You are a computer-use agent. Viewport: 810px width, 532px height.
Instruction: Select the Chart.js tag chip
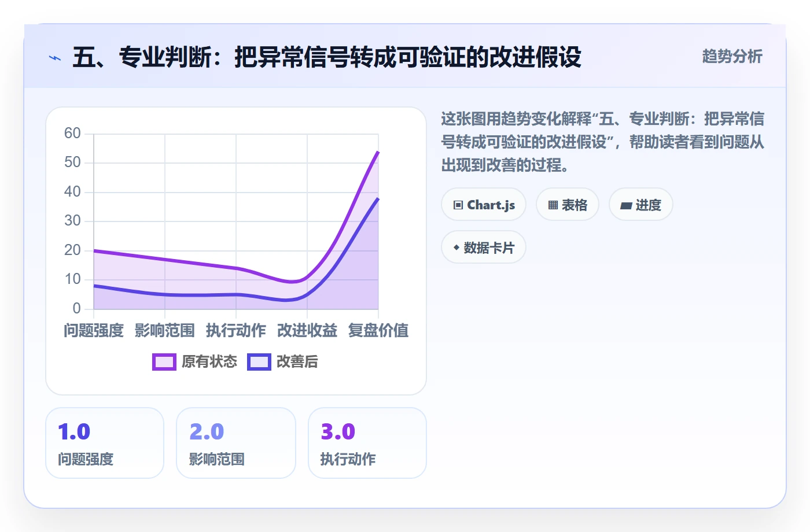(x=484, y=205)
